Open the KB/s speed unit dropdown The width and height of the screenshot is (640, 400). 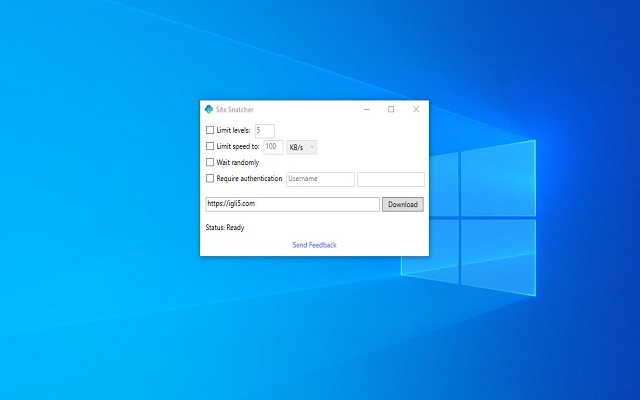[x=302, y=147]
